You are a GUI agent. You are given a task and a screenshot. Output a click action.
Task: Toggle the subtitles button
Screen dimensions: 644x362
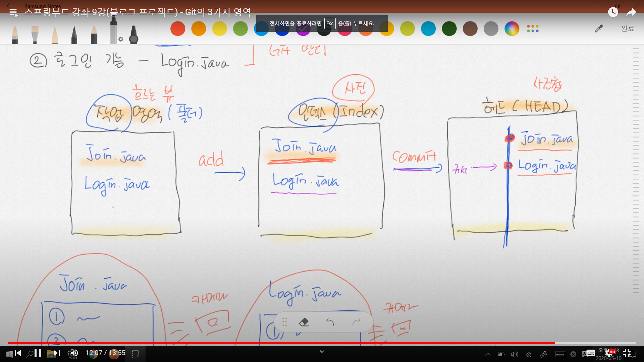point(590,353)
